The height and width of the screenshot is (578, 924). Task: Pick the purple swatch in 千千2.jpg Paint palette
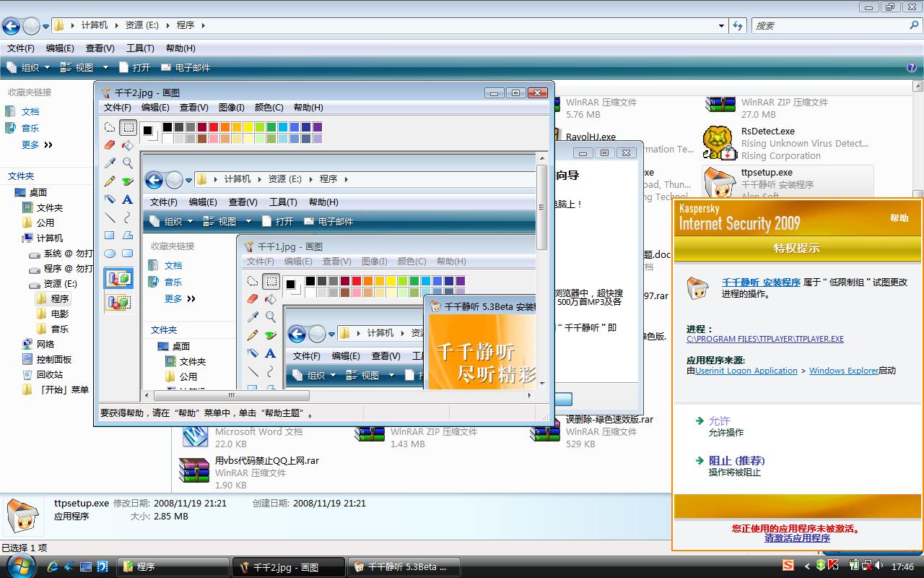tap(318, 127)
